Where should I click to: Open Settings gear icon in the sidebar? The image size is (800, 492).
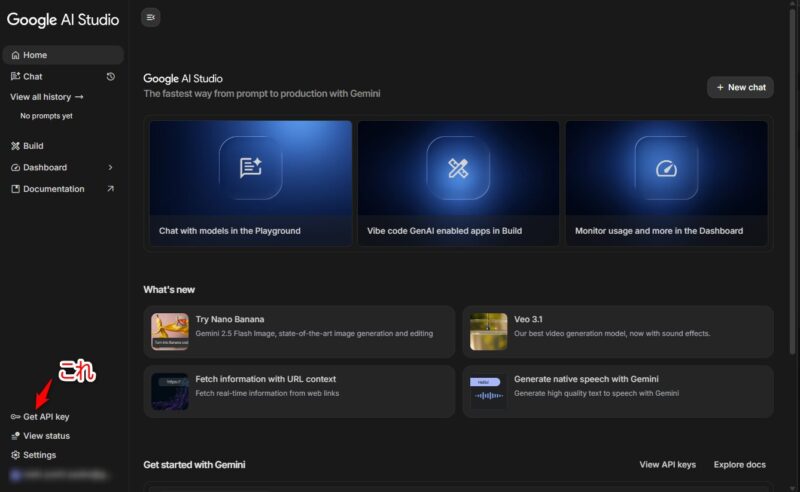click(15, 455)
